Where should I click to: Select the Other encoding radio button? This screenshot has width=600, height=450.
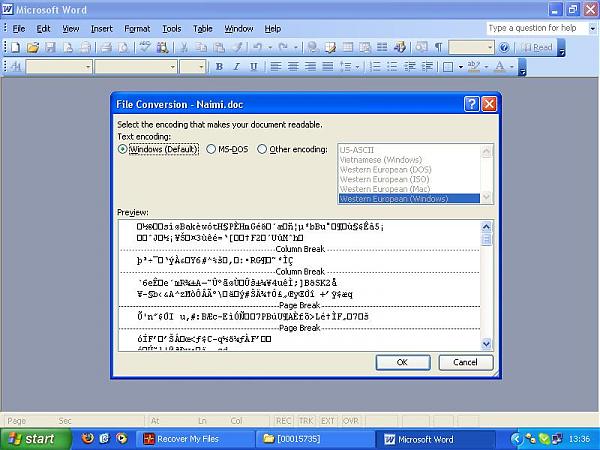[x=262, y=149]
